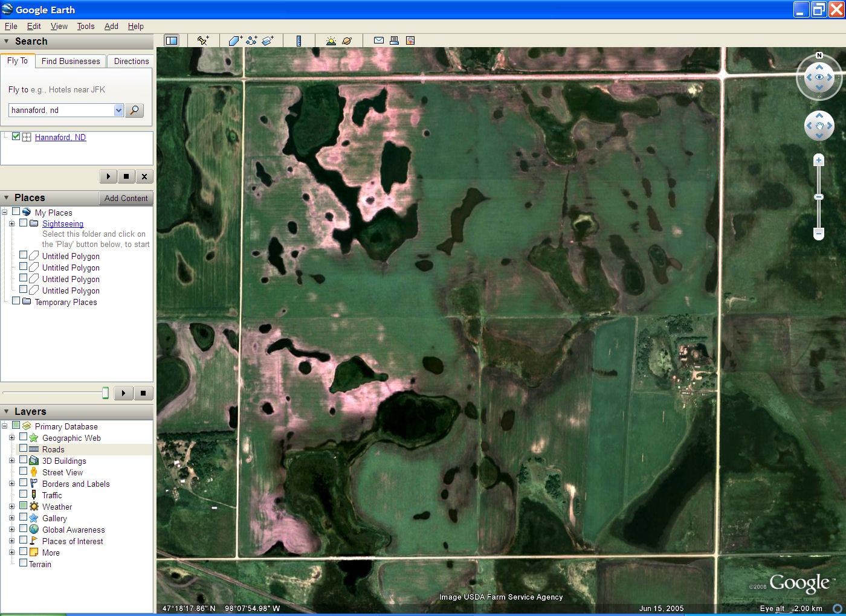Viewport: 846px width, 616px height.
Task: Click the Street View pegman icon
Action: (34, 472)
